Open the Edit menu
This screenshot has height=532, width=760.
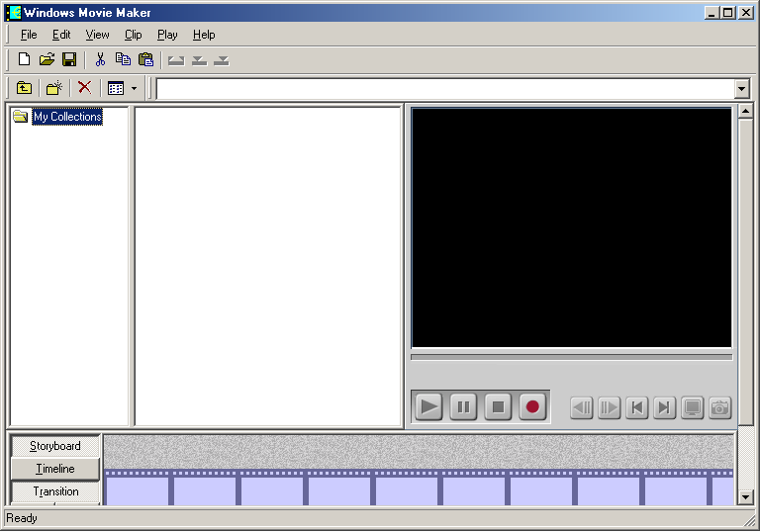click(x=61, y=35)
